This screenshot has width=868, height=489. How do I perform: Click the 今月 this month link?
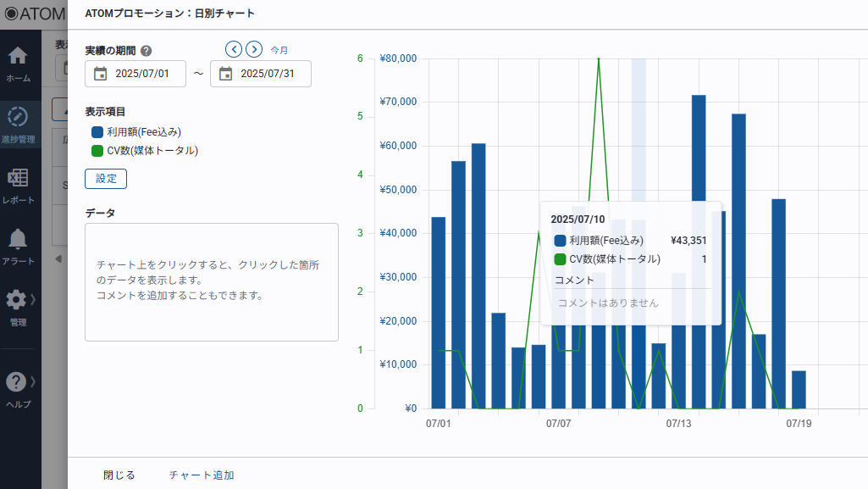click(279, 50)
